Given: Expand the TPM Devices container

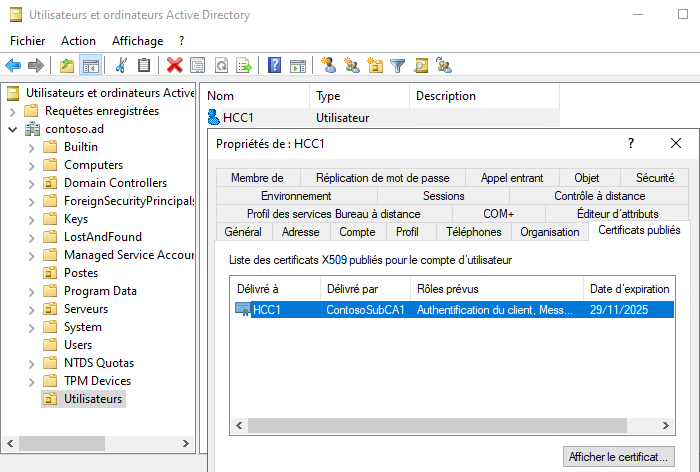Looking at the screenshot, I should click(x=31, y=382).
